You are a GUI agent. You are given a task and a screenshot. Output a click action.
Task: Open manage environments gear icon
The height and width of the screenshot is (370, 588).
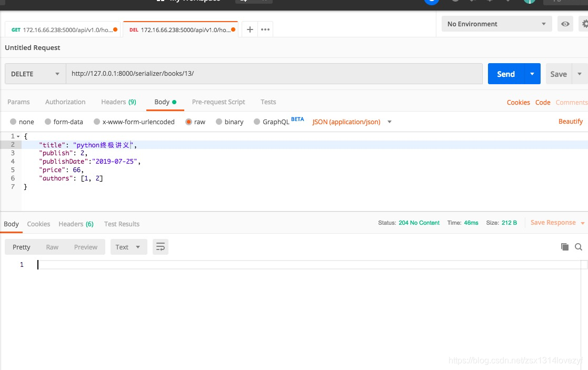(585, 24)
